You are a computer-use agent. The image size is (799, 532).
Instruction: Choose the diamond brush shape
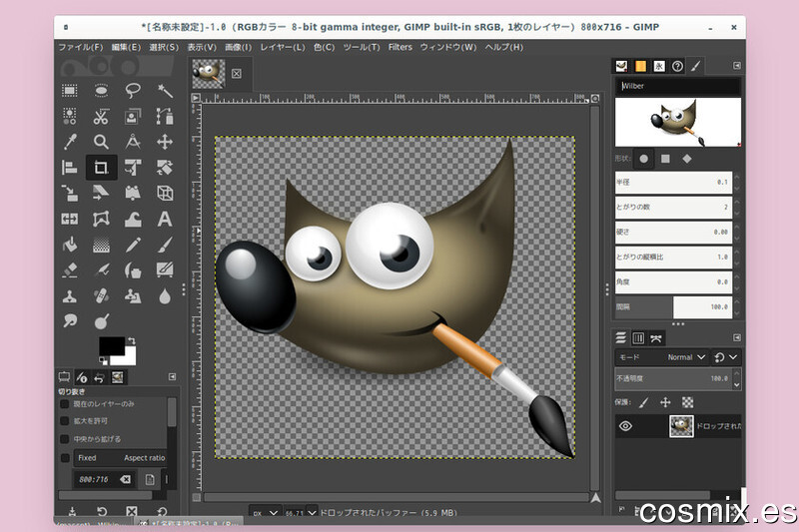pyautogui.click(x=687, y=159)
